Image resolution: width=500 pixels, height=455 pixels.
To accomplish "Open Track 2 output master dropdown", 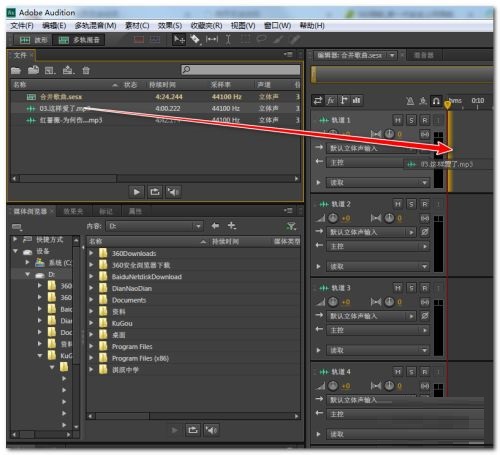I will [378, 246].
